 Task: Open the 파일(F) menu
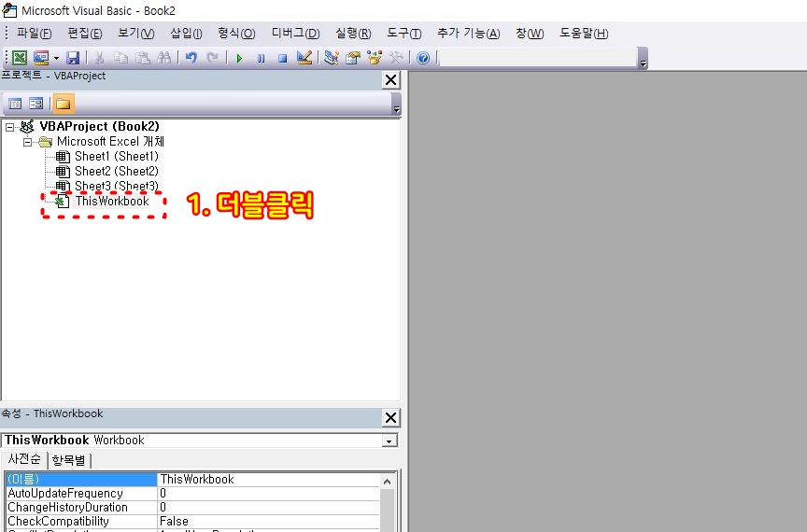point(34,34)
